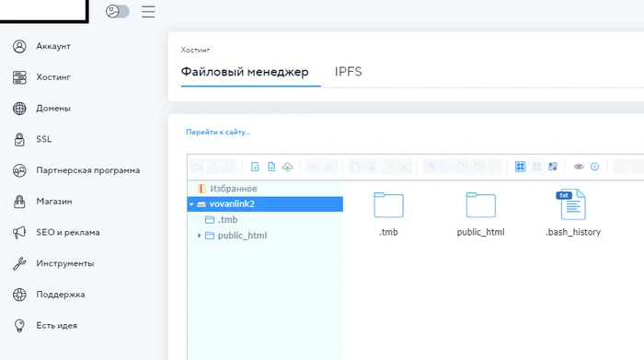Viewport: 644px width, 360px height.
Task: Select the .tmb folder in file pane
Action: coord(388,214)
